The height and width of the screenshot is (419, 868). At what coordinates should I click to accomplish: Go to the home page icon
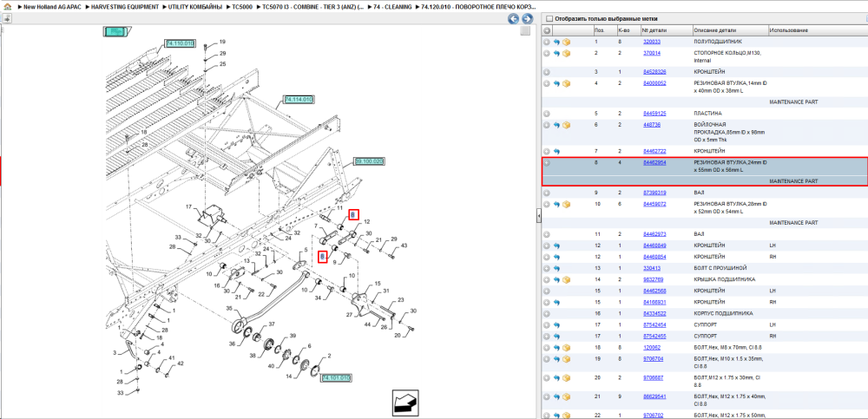(7, 7)
